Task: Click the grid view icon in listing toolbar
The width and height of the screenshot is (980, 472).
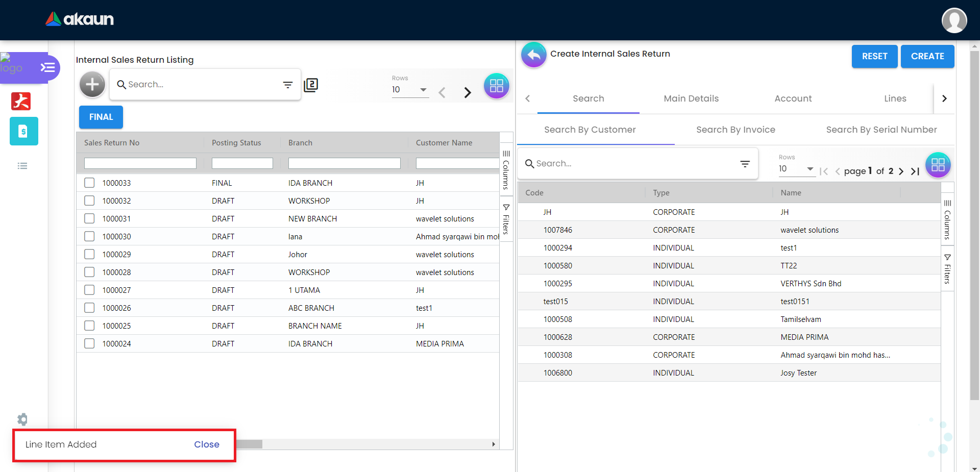Action: tap(496, 86)
